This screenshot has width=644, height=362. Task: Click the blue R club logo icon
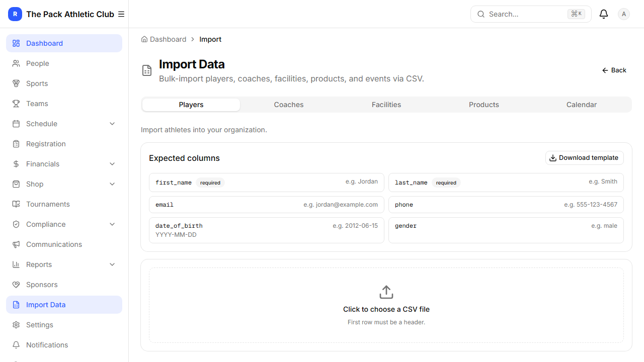pos(15,14)
